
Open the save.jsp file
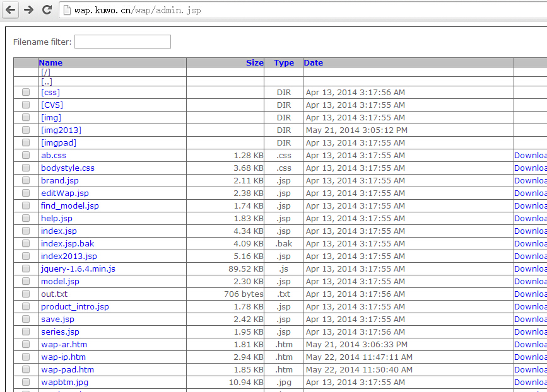57,319
